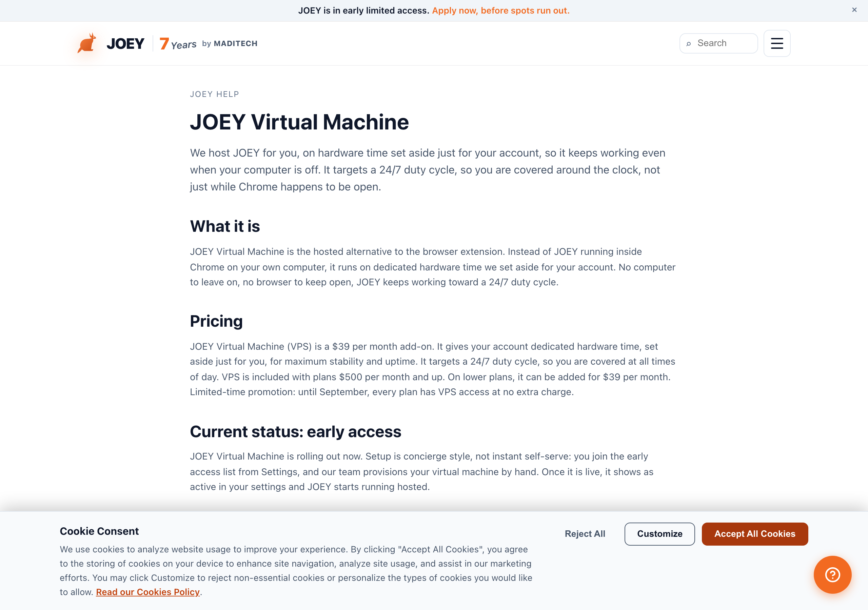Viewport: 868px width, 610px height.
Task: Click the search magnifier icon
Action: click(x=688, y=43)
